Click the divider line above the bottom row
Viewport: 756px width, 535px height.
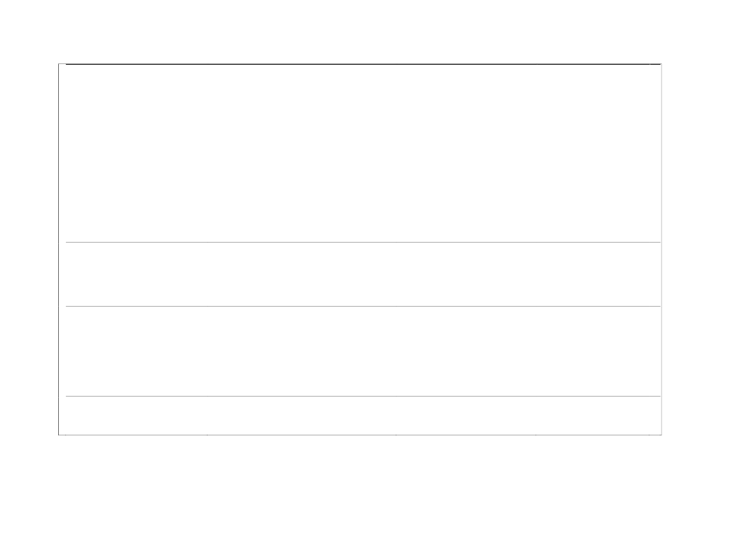[x=362, y=396]
